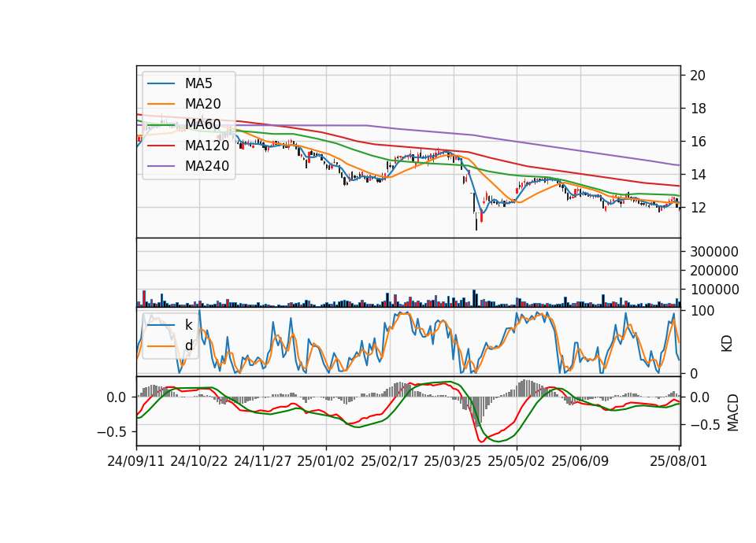Click the MA240 legend label

pos(207,166)
